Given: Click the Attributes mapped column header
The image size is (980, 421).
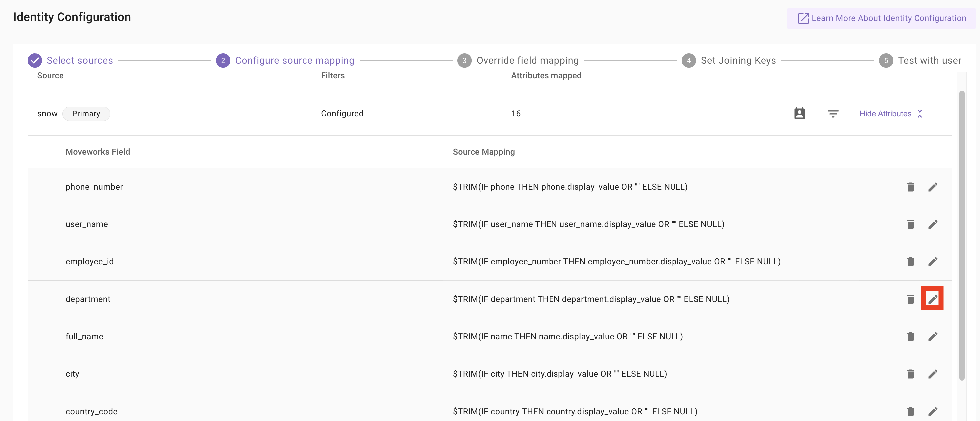Looking at the screenshot, I should (546, 76).
